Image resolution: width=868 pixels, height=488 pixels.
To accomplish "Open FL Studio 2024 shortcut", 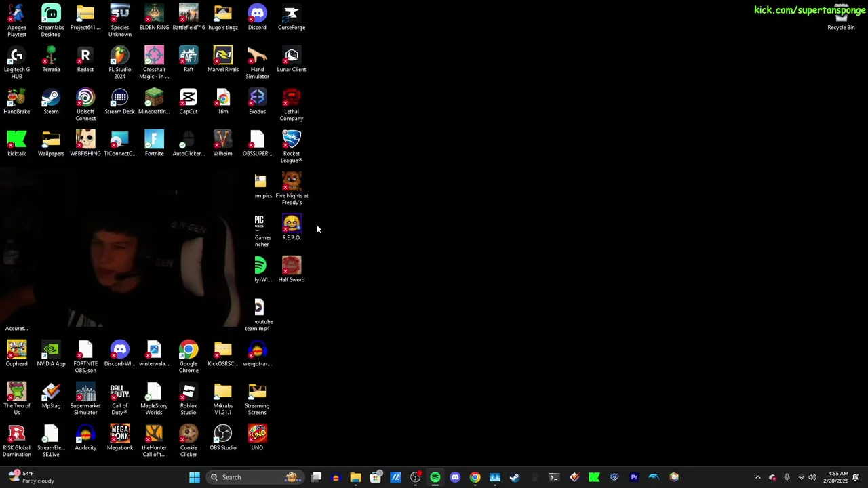I will click(120, 62).
